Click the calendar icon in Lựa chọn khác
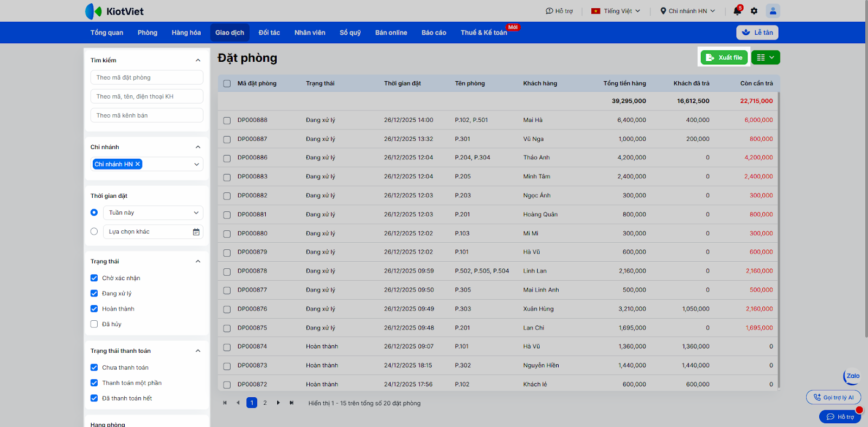868x427 pixels. coord(196,232)
